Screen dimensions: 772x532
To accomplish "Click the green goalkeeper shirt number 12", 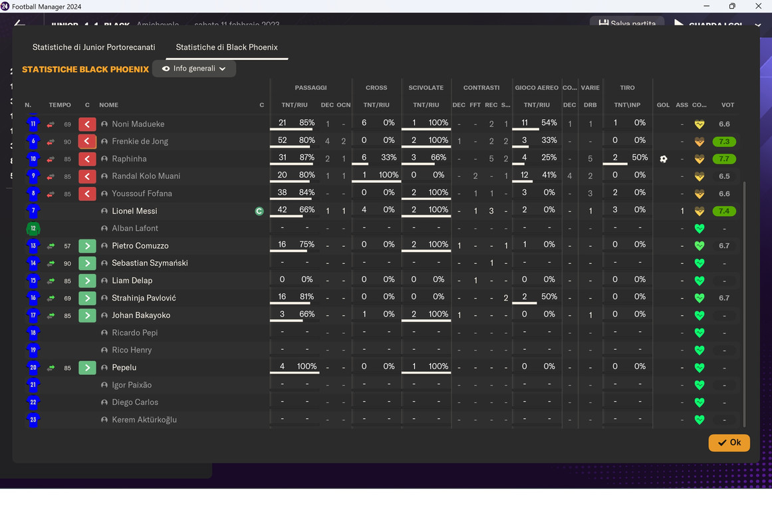I will coord(33,229).
